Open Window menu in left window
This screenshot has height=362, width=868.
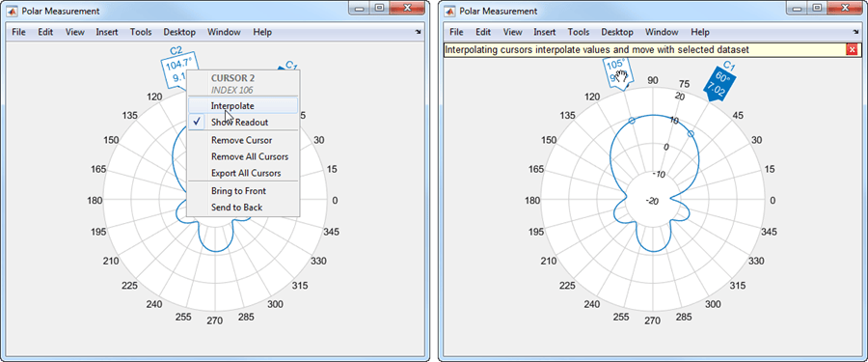224,32
